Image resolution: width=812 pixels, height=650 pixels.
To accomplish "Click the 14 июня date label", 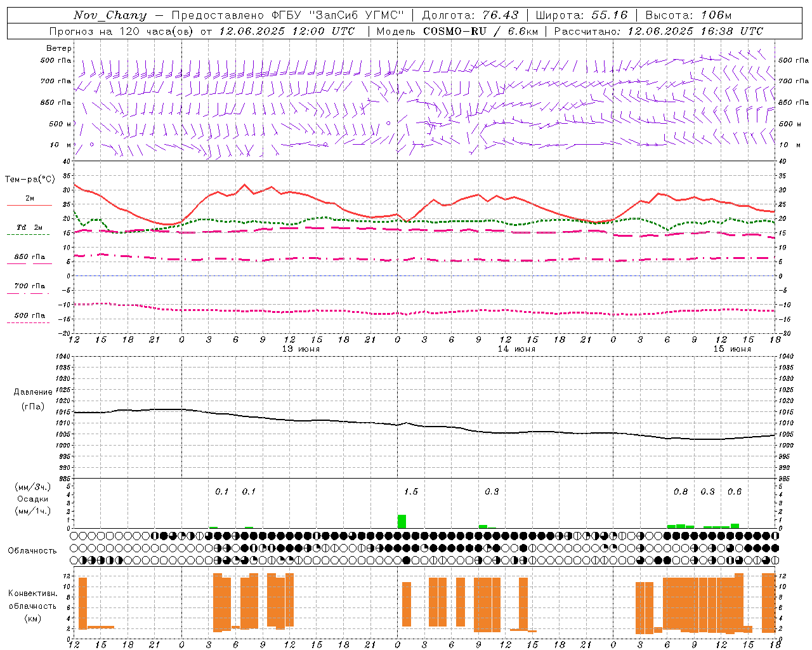I will (516, 349).
